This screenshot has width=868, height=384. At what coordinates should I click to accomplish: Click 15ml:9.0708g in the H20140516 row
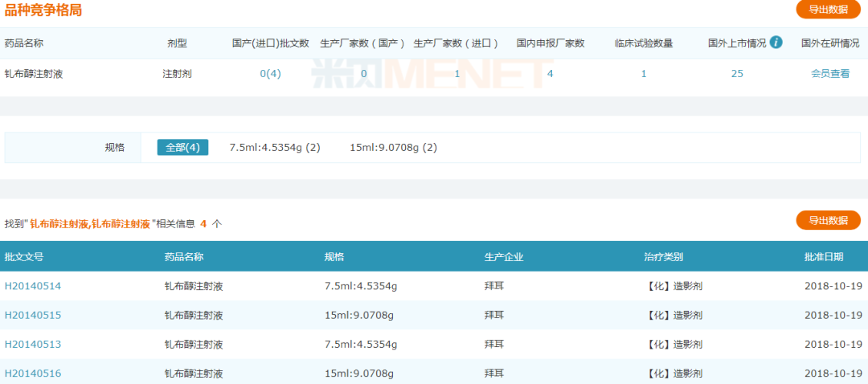[x=359, y=374]
